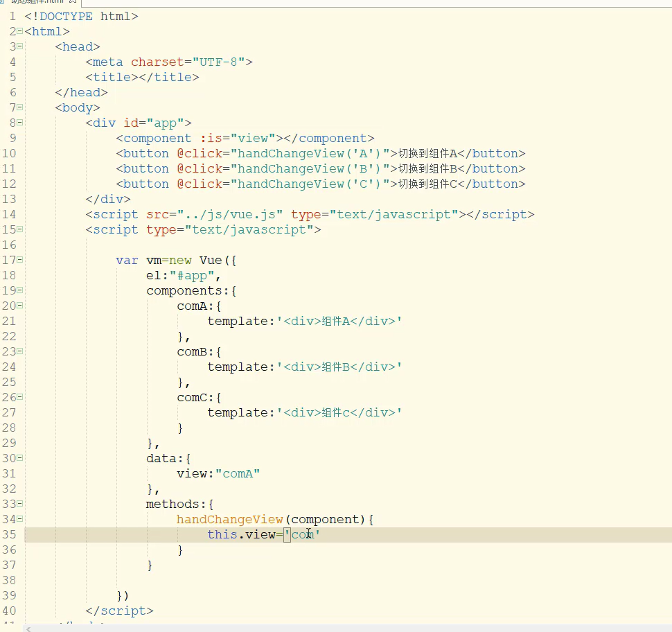Place cursor in the "UTF-8" charset value
This screenshot has height=632, width=672.
(218, 62)
